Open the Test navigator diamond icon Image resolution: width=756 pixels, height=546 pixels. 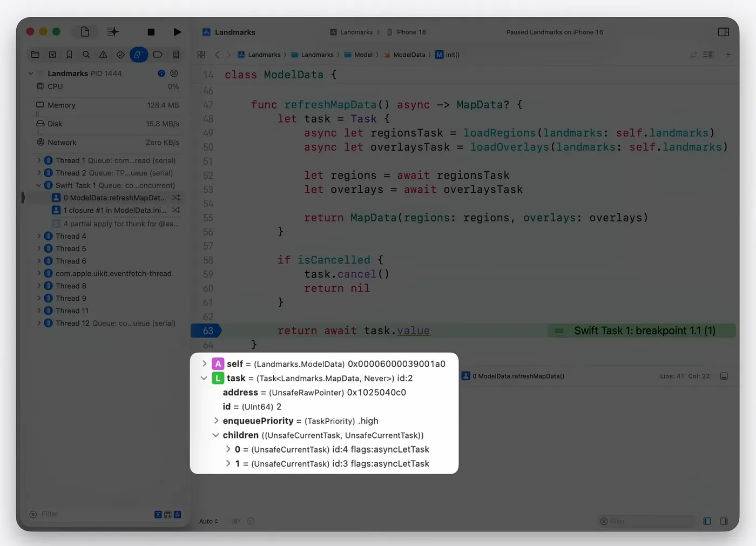click(x=120, y=55)
